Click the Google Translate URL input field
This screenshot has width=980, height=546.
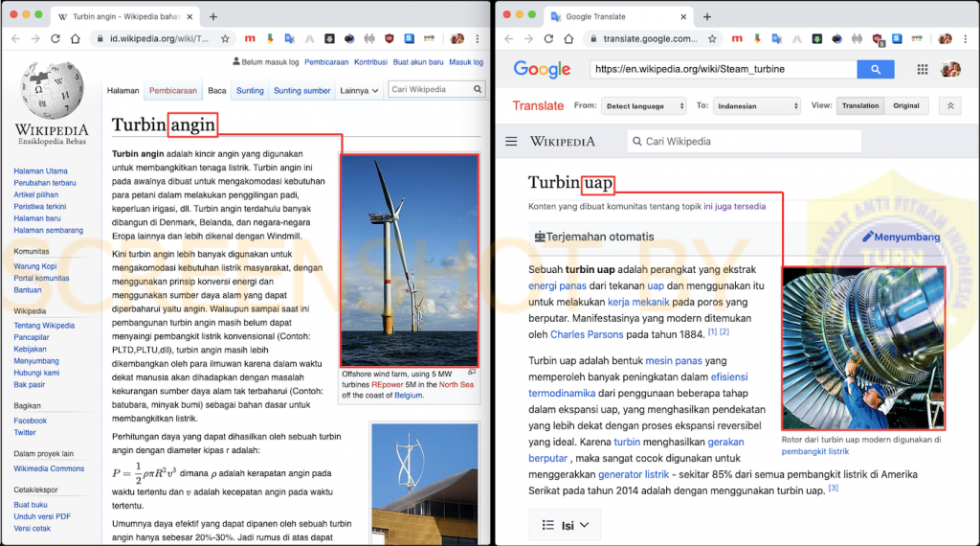point(724,69)
